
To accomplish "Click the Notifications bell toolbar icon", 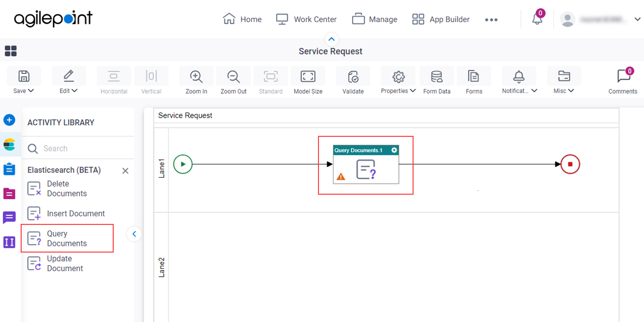I will click(519, 76).
